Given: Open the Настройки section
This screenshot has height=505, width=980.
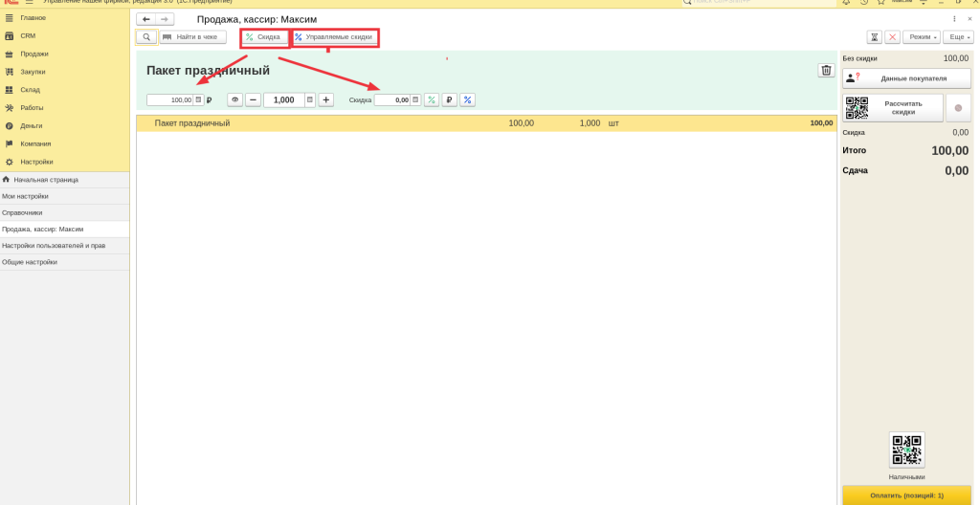Looking at the screenshot, I should coord(36,162).
